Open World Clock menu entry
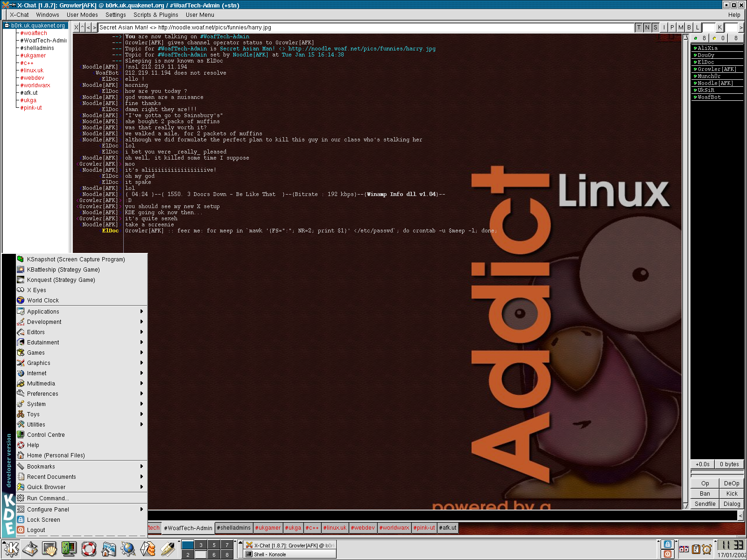The height and width of the screenshot is (560, 747). [x=81, y=301]
